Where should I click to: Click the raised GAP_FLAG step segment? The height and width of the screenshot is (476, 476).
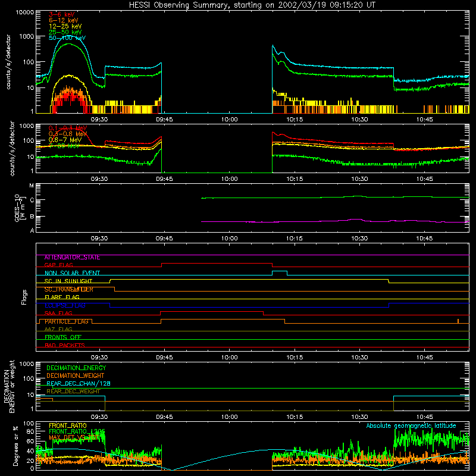click(217, 264)
